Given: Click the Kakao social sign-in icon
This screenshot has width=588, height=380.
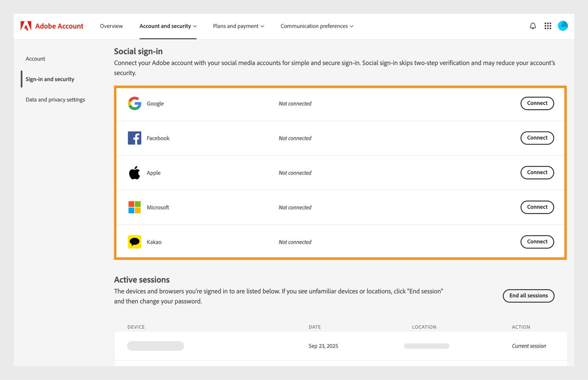Looking at the screenshot, I should click(x=134, y=241).
